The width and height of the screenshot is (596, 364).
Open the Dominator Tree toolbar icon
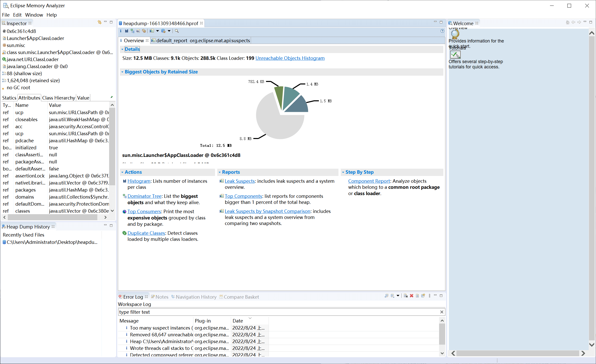(132, 31)
